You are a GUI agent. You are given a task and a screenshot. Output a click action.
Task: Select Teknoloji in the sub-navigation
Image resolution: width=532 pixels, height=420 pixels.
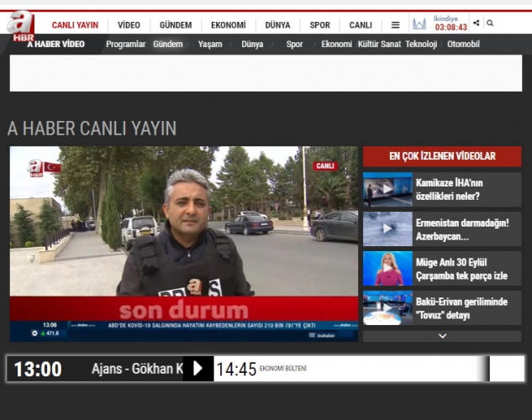[421, 44]
